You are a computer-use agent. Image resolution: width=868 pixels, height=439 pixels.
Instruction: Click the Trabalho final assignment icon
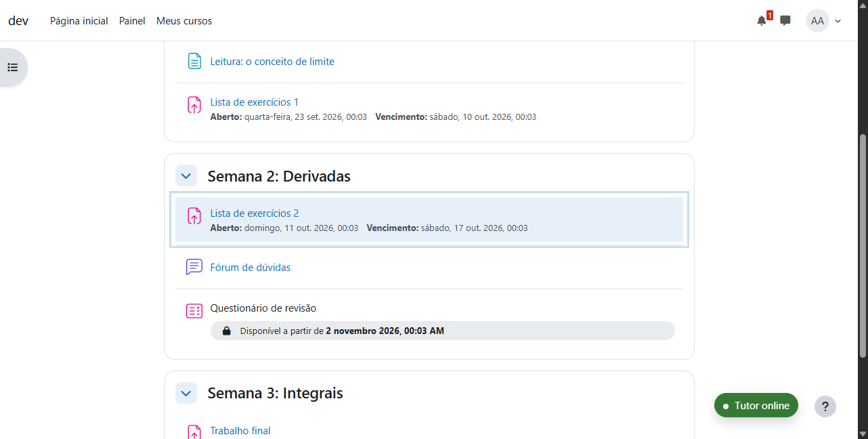pos(194,432)
